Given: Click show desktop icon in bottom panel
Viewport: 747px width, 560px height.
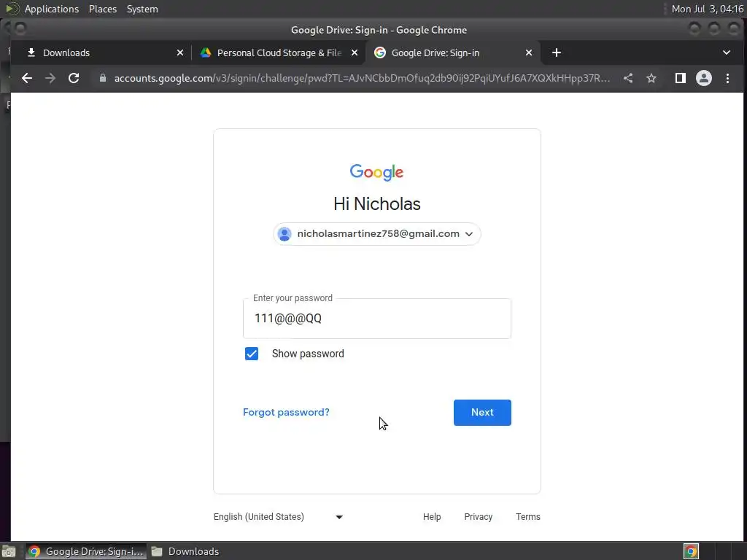Looking at the screenshot, I should [x=9, y=551].
